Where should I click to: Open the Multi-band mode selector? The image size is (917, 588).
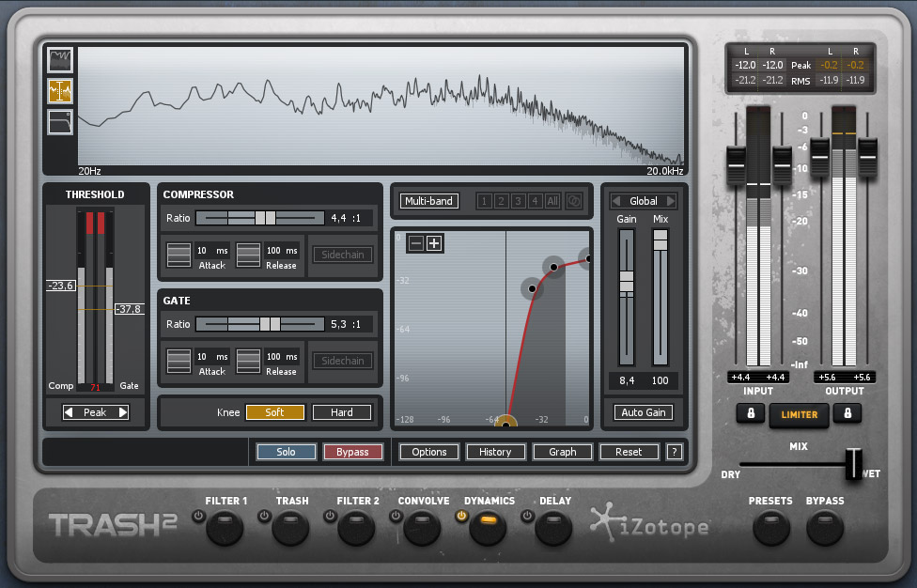coord(428,200)
